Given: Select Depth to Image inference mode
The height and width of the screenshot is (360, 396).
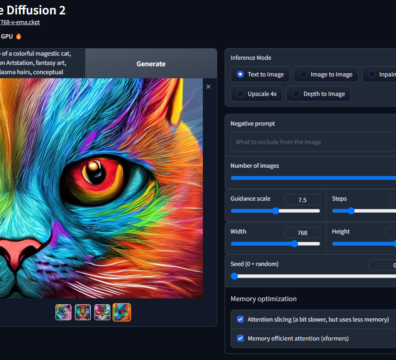Looking at the screenshot, I should point(318,94).
